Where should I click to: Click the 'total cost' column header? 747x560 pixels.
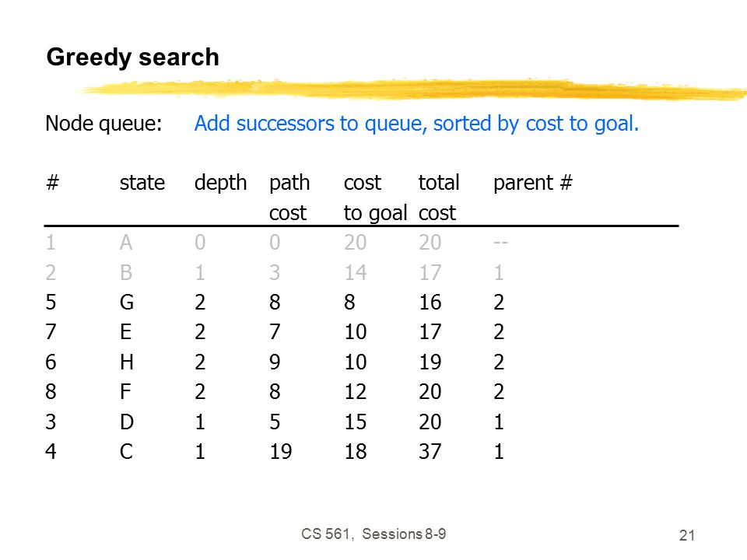pyautogui.click(x=439, y=198)
